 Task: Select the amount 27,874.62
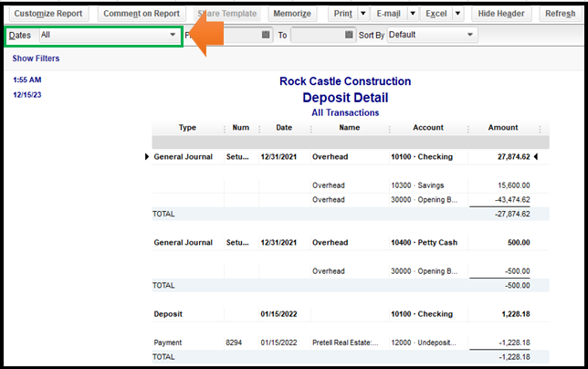[x=514, y=157]
